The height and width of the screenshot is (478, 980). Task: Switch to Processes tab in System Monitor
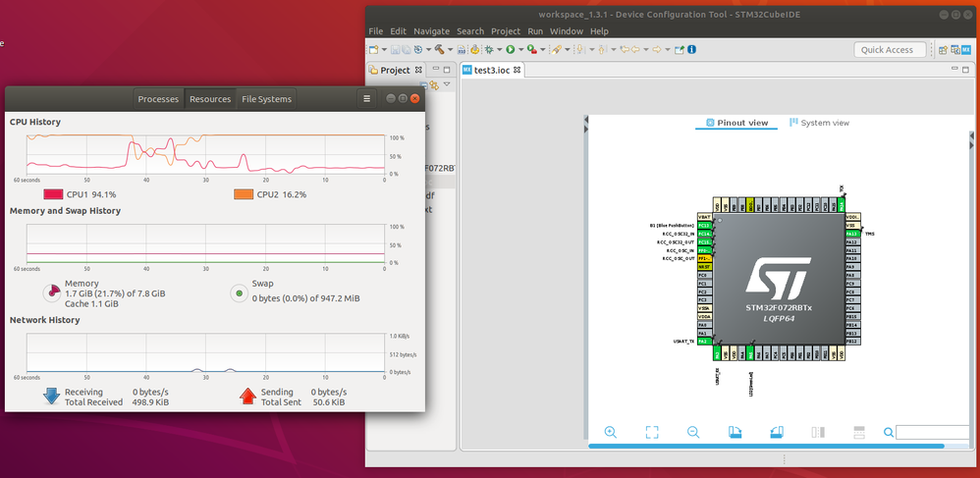coord(159,99)
